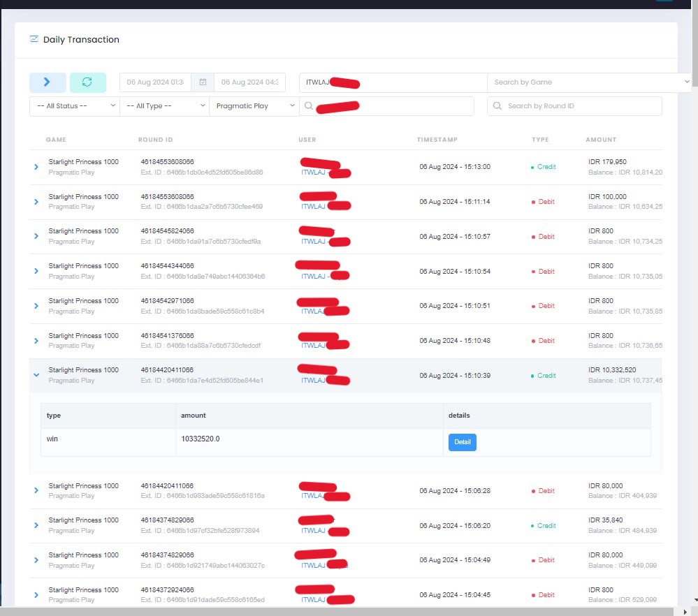The image size is (698, 616).
Task: Open the Pragmatic Play provider dropdown
Action: (254, 106)
